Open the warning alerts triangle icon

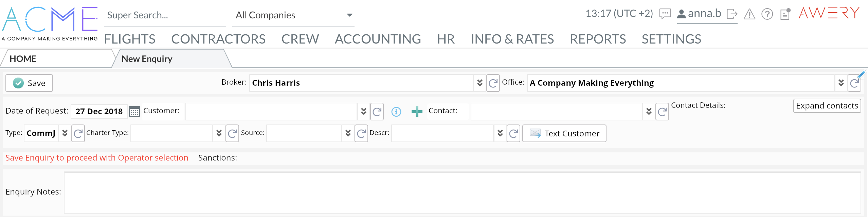(749, 14)
